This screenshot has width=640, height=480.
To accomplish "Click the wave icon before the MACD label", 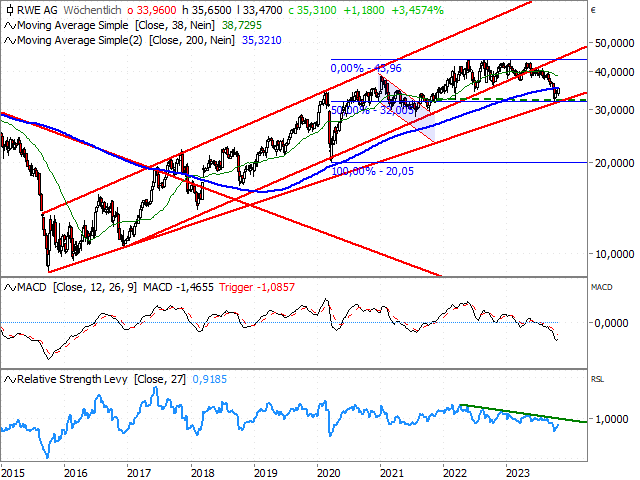I will [x=10, y=288].
